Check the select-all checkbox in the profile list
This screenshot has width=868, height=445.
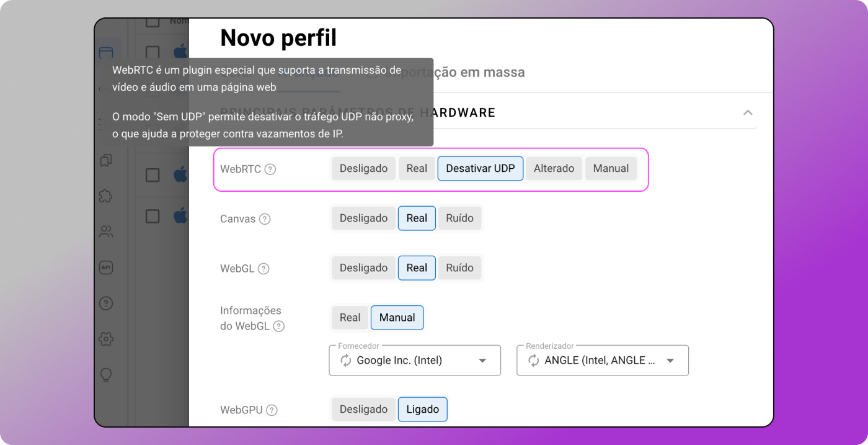pyautogui.click(x=151, y=21)
